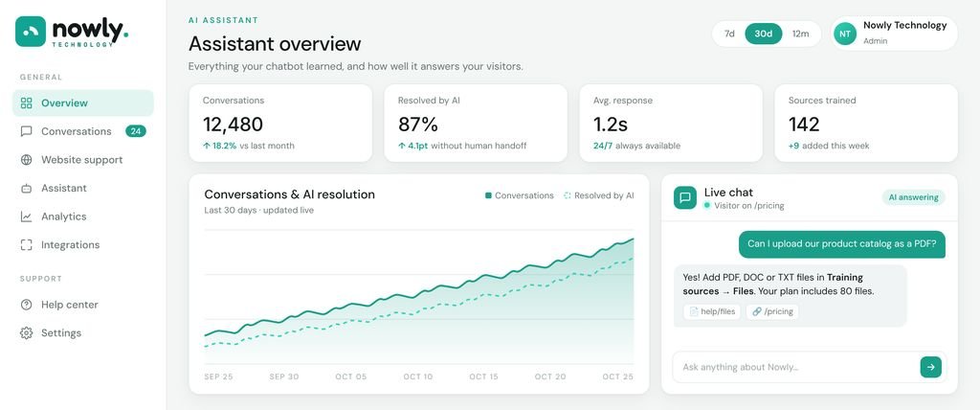The height and width of the screenshot is (410, 980).
Task: Switch time range to 7d
Action: point(729,34)
